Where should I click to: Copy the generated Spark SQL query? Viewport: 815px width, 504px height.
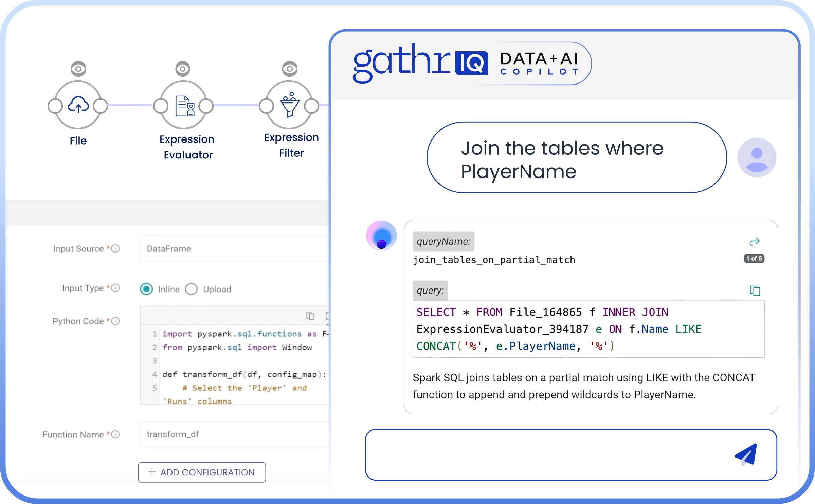click(755, 291)
